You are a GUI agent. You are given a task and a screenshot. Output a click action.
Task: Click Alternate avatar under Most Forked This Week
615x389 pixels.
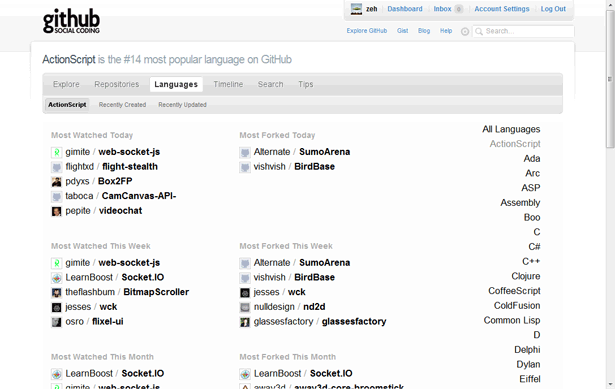(x=245, y=263)
